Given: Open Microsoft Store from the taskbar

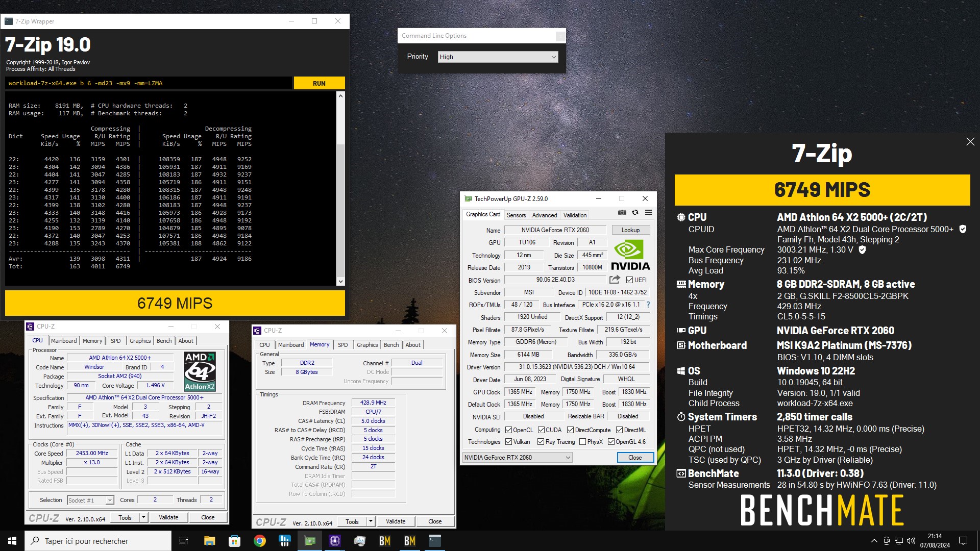Looking at the screenshot, I should click(x=234, y=541).
